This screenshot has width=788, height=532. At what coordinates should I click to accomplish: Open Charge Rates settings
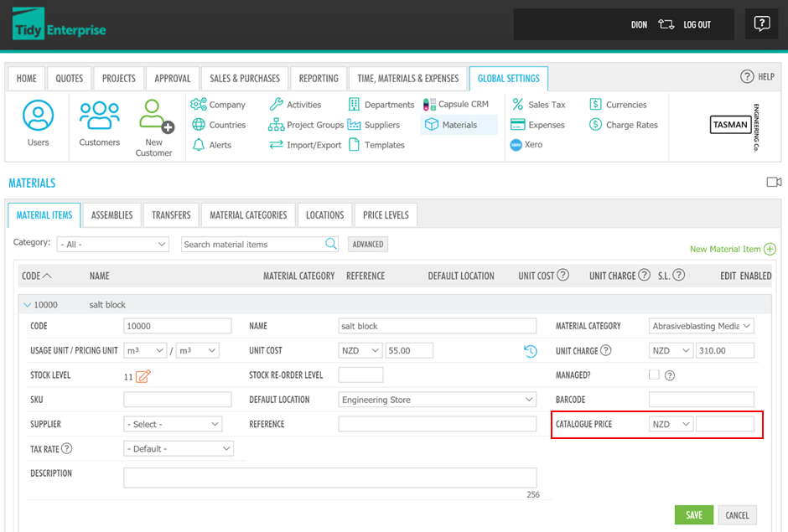pos(624,125)
